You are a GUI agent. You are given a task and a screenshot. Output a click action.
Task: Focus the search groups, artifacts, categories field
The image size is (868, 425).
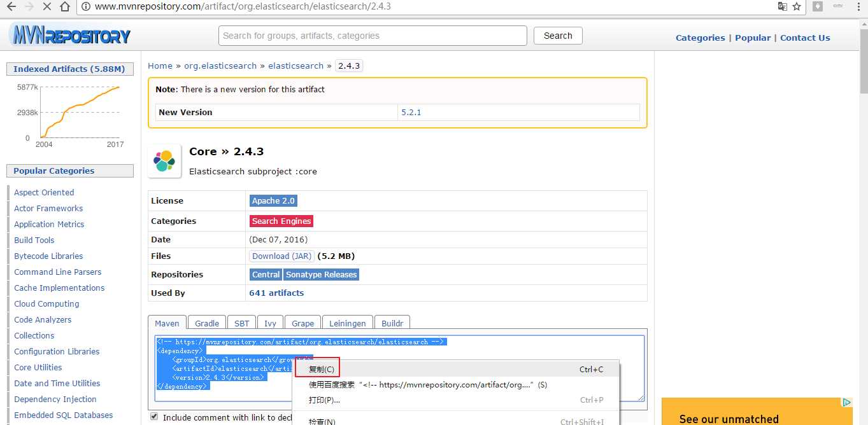373,36
